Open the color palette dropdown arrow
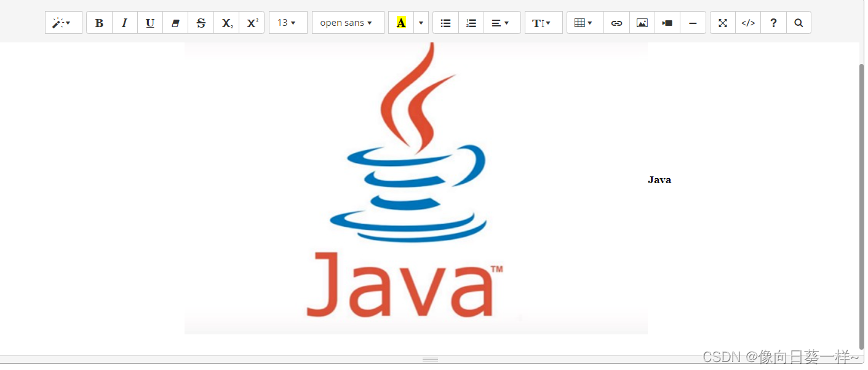 point(421,23)
